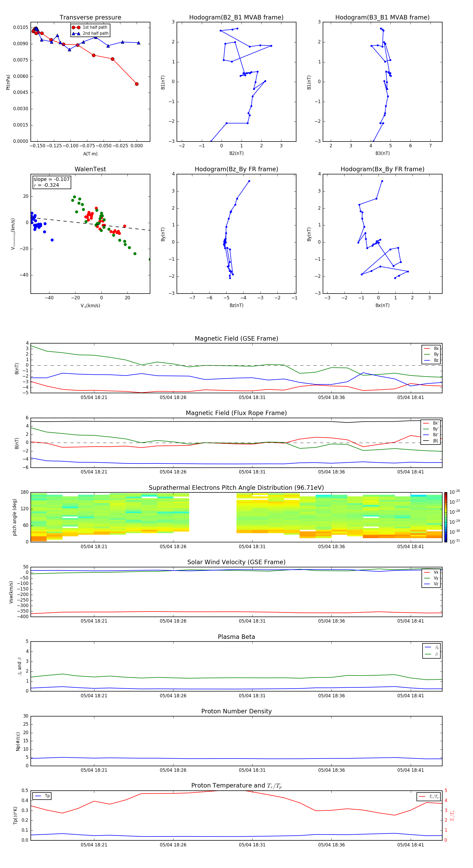Click the 'B2(nT)' x-axis label
This screenshot has width=473, height=868.
click(236, 153)
